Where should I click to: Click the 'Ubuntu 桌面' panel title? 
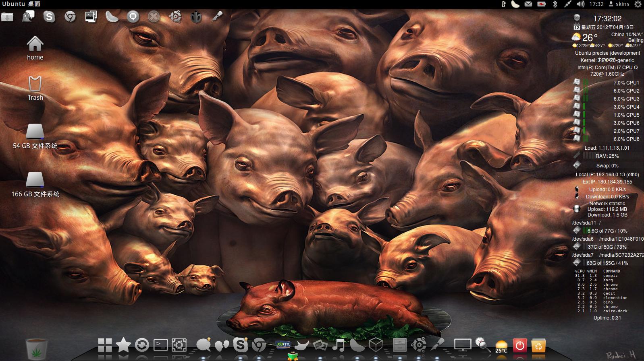pyautogui.click(x=21, y=4)
